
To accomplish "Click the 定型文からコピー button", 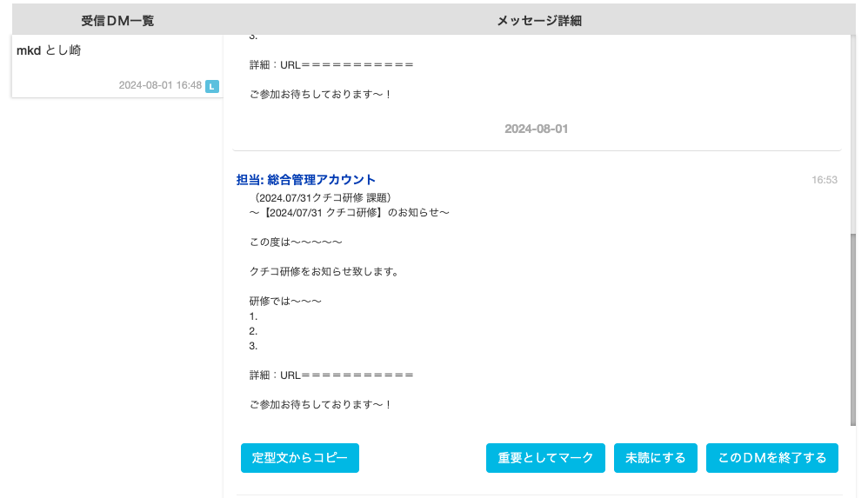I will pyautogui.click(x=300, y=458).
